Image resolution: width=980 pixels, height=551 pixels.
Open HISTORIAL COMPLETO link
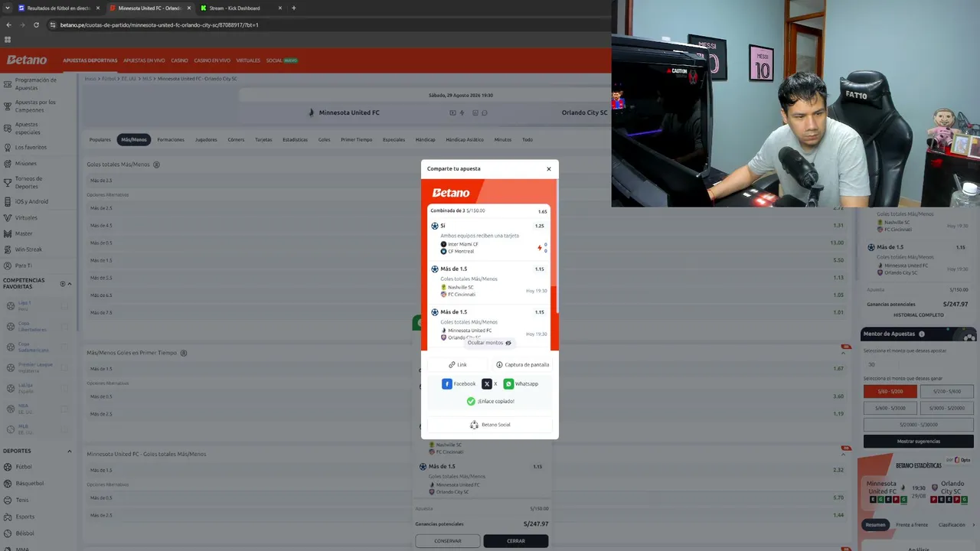(x=919, y=315)
